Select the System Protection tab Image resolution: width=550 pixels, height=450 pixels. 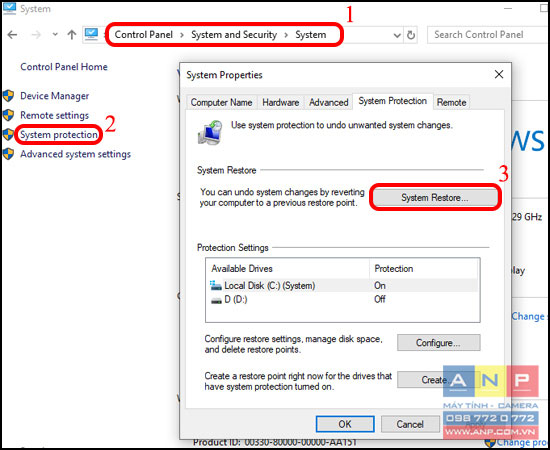pos(393,101)
